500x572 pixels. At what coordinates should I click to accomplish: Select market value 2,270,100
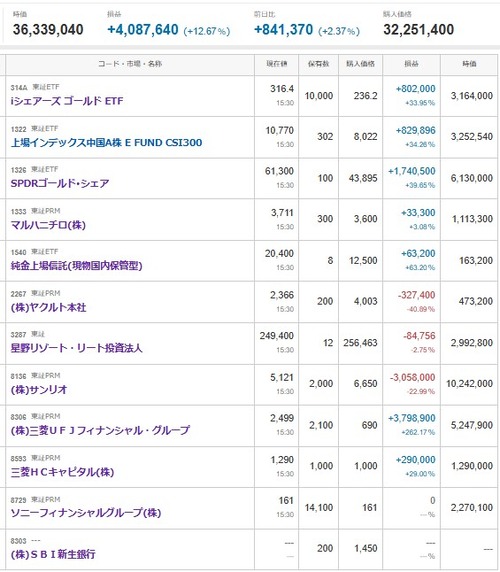point(472,508)
